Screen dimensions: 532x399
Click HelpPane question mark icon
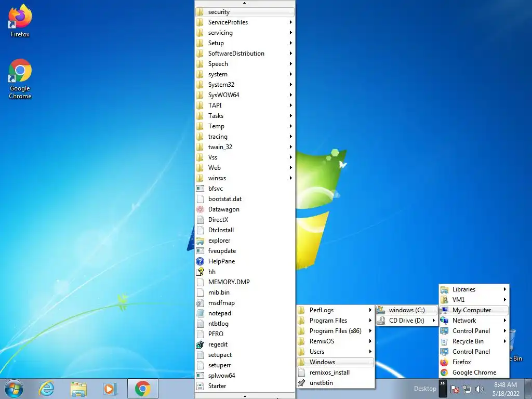[x=200, y=261]
